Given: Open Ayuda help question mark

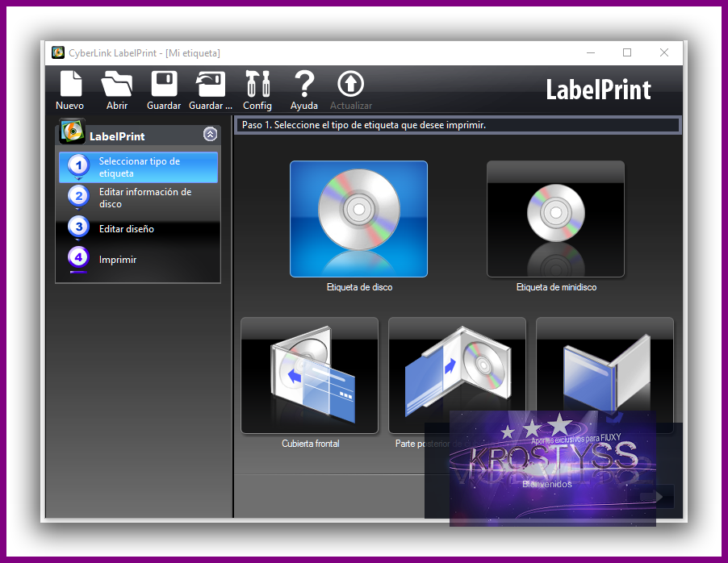Looking at the screenshot, I should [304, 90].
